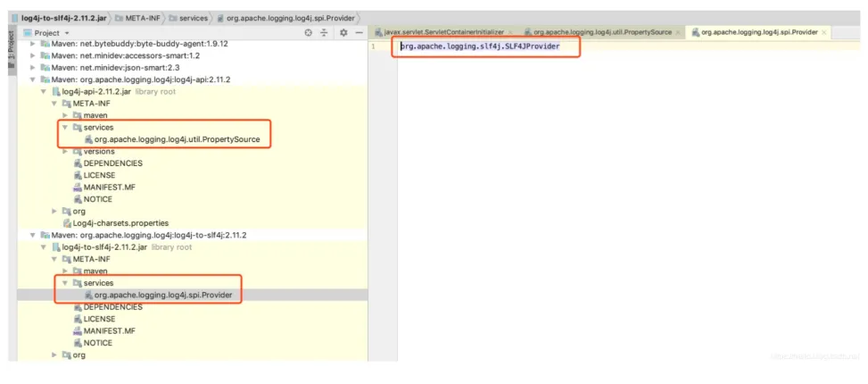Select NOTICE file under log4j-api jar

tap(192, 199)
